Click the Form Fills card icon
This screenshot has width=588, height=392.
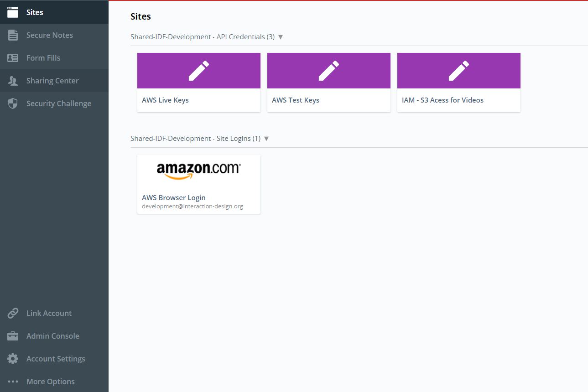pyautogui.click(x=13, y=58)
